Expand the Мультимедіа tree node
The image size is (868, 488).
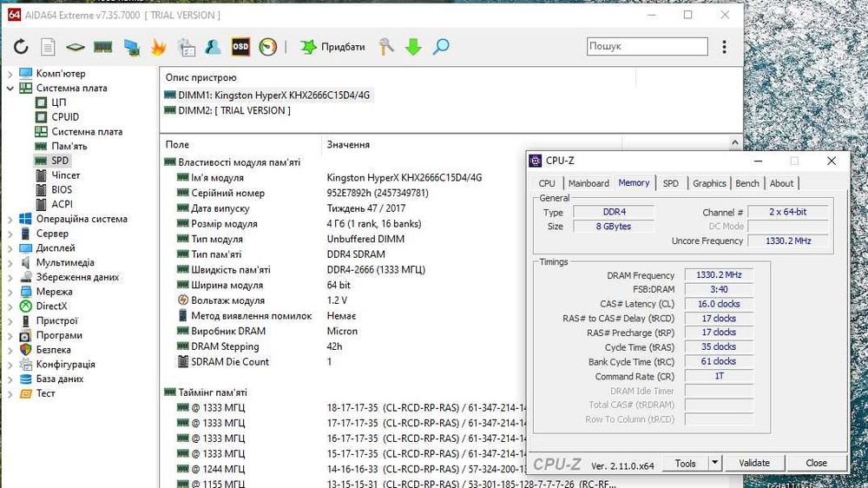point(10,262)
